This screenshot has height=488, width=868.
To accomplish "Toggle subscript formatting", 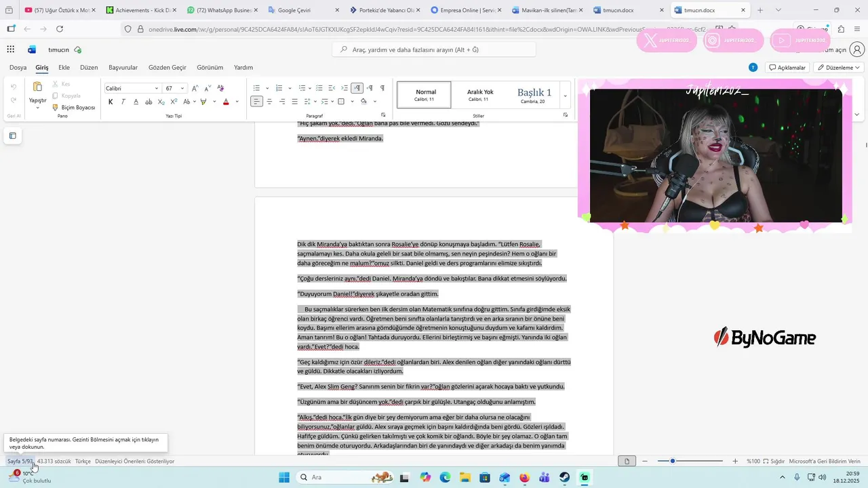I will coord(161,102).
